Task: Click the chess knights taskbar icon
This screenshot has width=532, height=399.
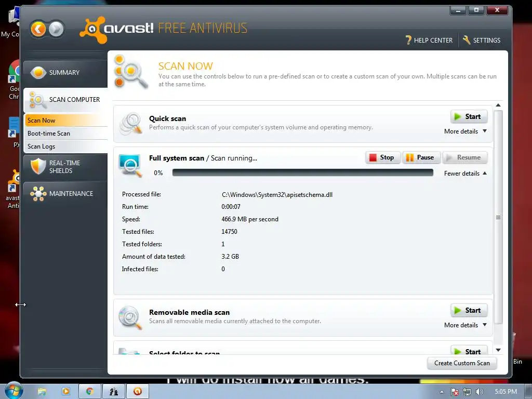Action: (114, 391)
